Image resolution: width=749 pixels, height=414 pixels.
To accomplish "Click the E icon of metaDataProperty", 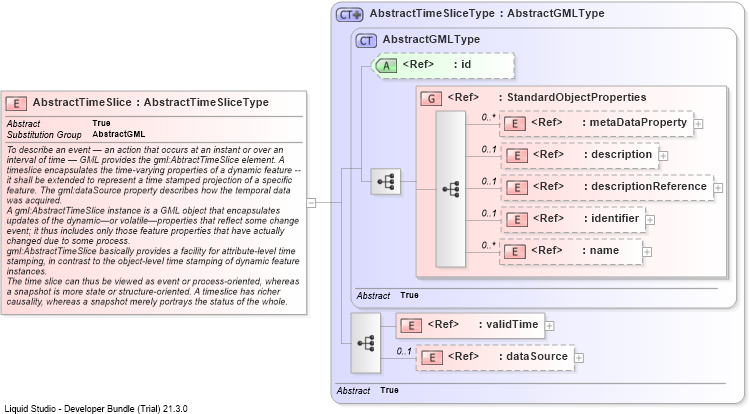I will coord(514,124).
